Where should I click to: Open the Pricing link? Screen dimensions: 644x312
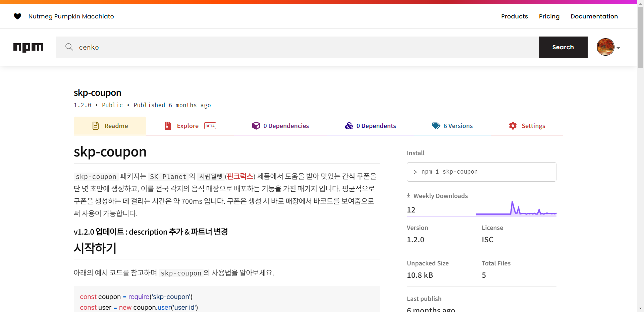click(x=549, y=16)
